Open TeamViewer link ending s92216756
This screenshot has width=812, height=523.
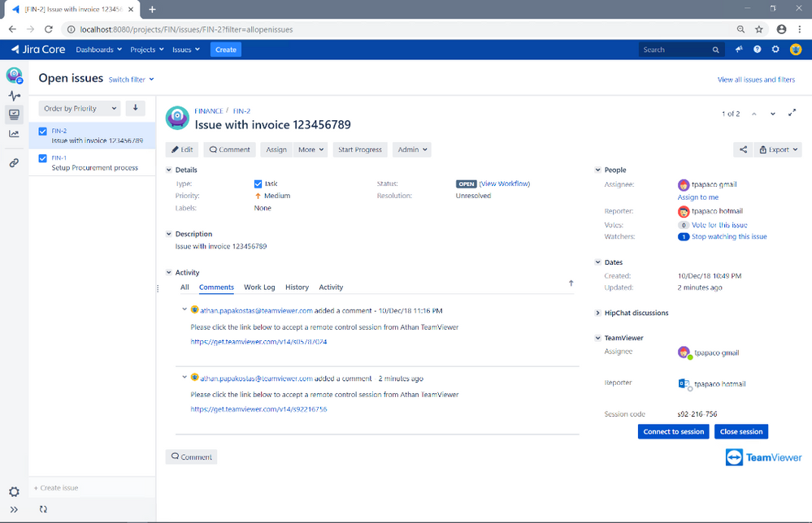point(258,409)
